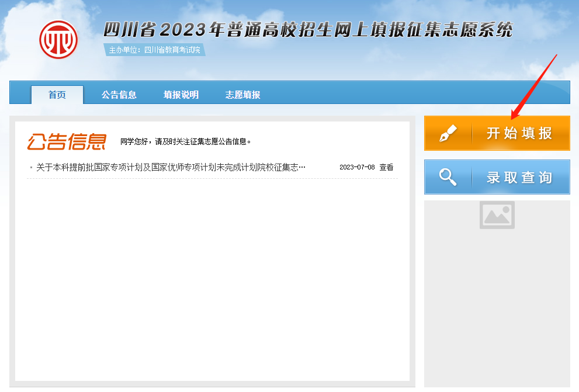
Task: Click the red arrow annotation
Action: (x=533, y=86)
